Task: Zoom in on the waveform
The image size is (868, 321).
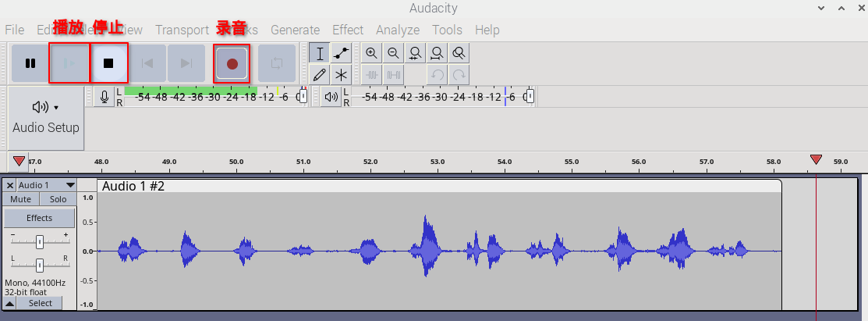Action: click(x=371, y=53)
